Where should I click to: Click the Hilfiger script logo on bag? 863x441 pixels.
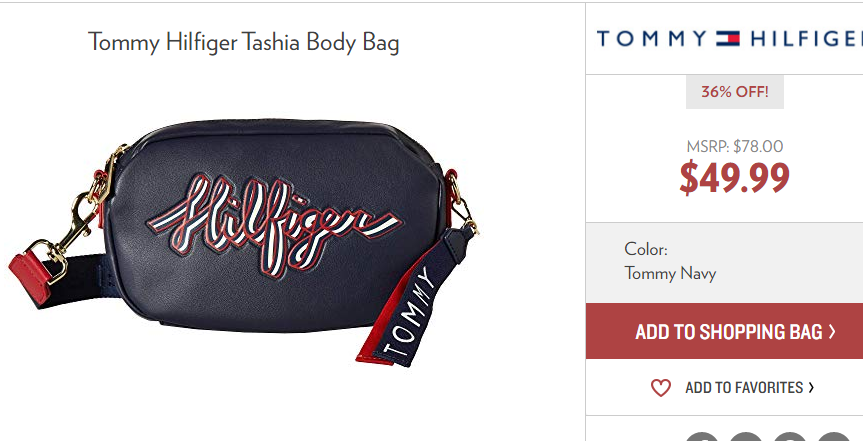(x=275, y=225)
